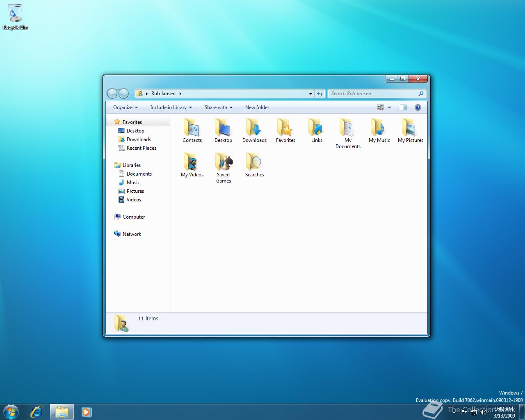Select the Desktop folder in file list
The height and width of the screenshot is (420, 525).
tap(223, 127)
